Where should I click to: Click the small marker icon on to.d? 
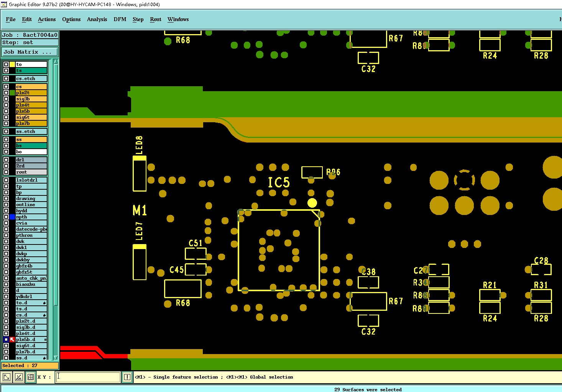pos(44,303)
